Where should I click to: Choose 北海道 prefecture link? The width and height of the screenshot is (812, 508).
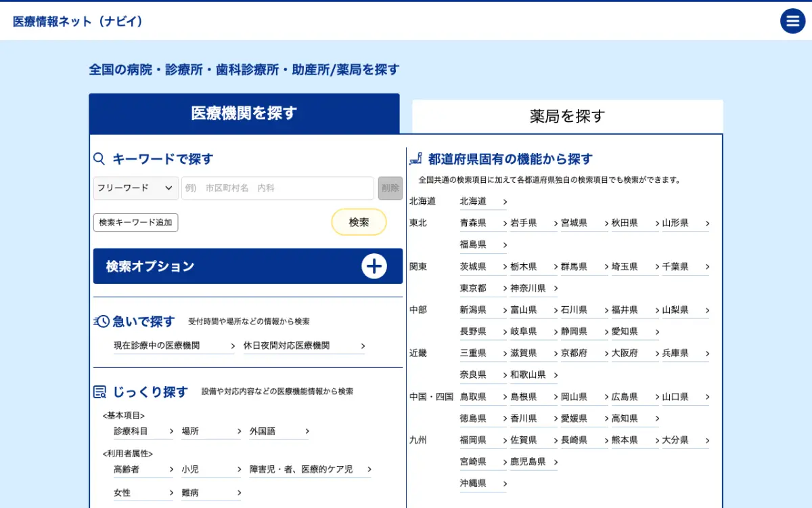coord(483,202)
